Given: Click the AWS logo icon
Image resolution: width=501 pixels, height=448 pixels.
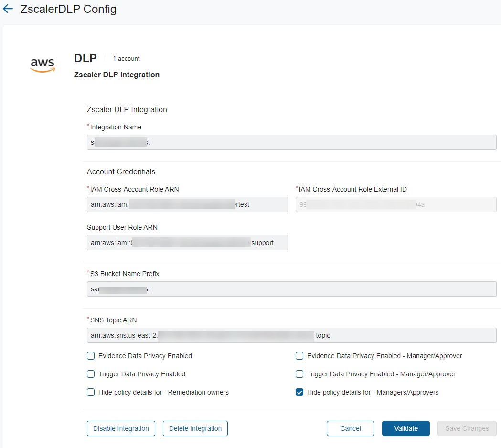Looking at the screenshot, I should 43,65.
